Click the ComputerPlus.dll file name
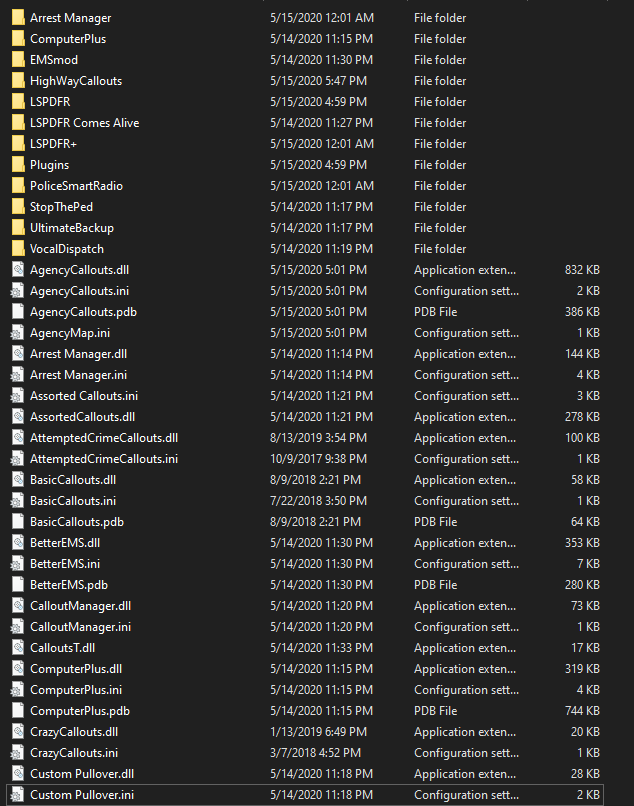 (x=76, y=669)
